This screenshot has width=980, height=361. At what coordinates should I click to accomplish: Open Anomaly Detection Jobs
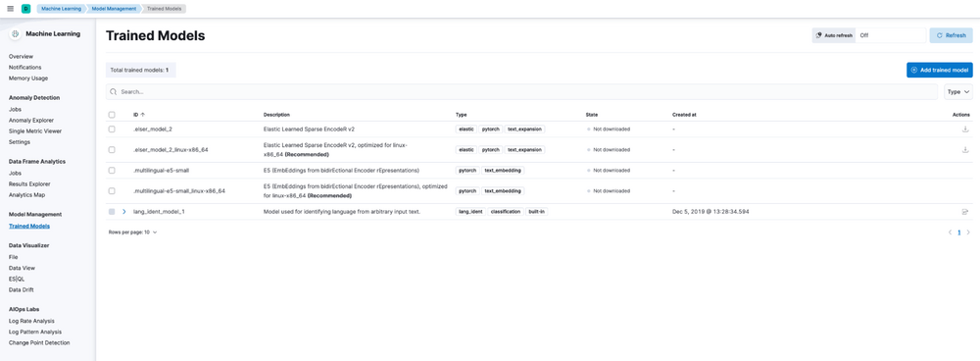pyautogui.click(x=15, y=109)
